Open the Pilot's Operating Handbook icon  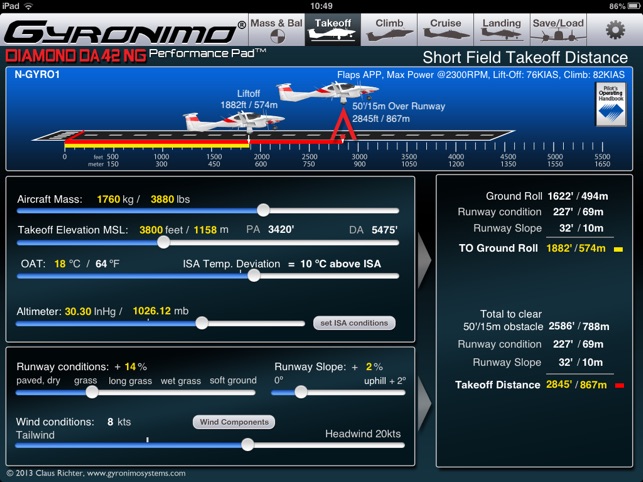pos(611,104)
